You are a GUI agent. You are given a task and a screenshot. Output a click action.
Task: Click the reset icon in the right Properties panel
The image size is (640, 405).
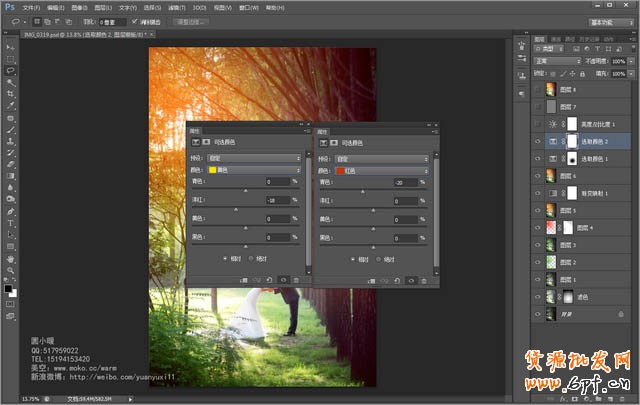coord(397,280)
